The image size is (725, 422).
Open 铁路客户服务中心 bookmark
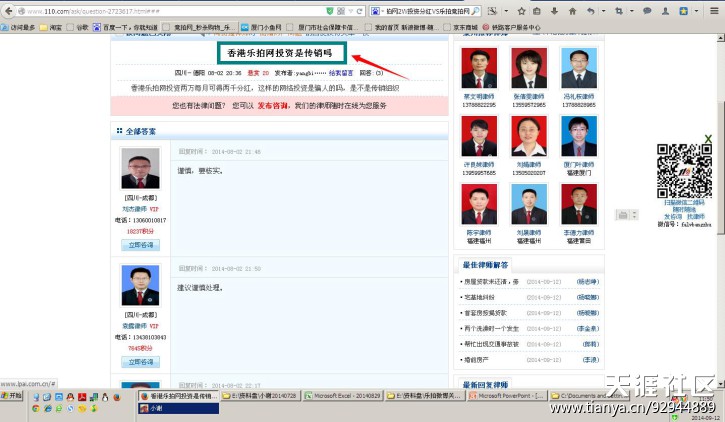point(511,27)
